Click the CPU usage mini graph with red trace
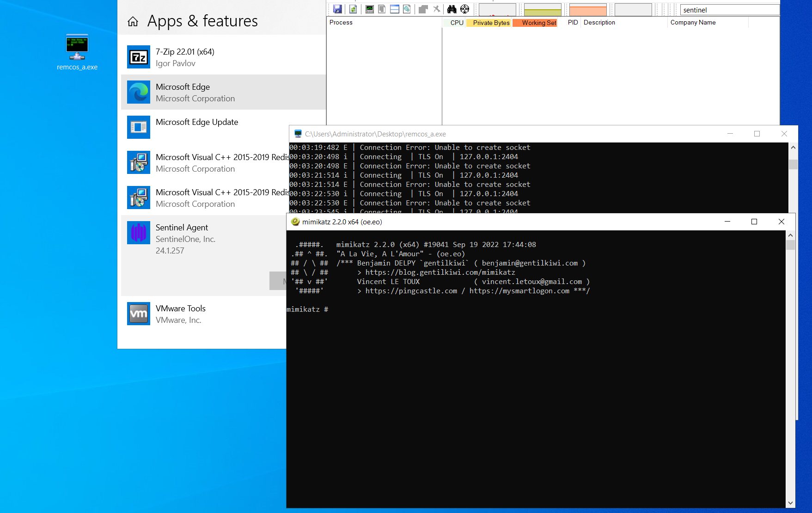Viewport: 812px width, 513px height. coord(497,10)
